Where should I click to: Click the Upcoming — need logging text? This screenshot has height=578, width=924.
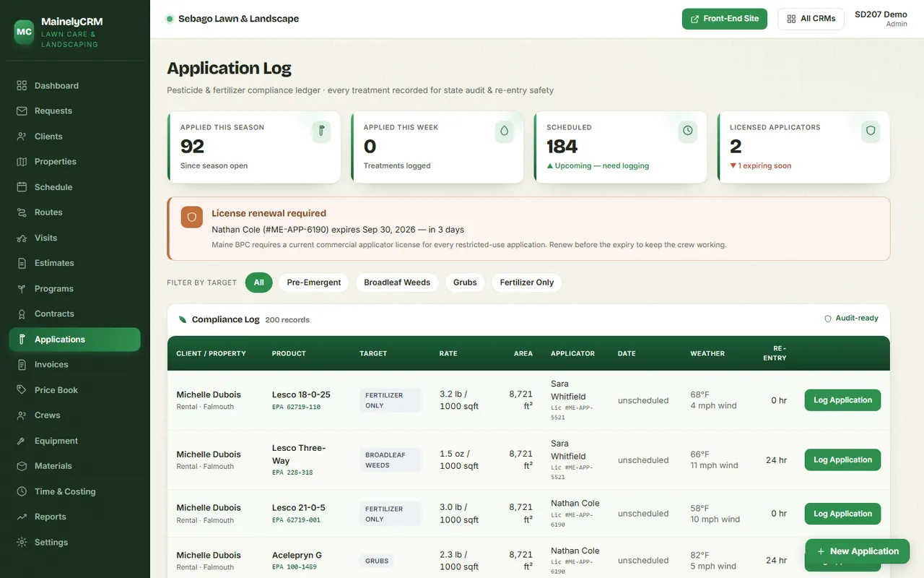click(x=598, y=165)
